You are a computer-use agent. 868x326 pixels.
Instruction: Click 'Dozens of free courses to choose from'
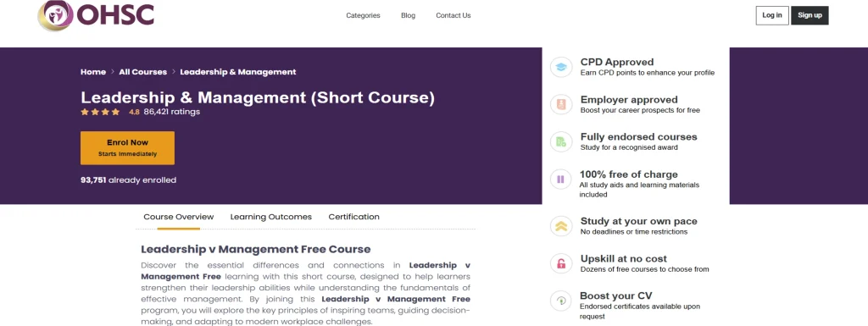(644, 269)
